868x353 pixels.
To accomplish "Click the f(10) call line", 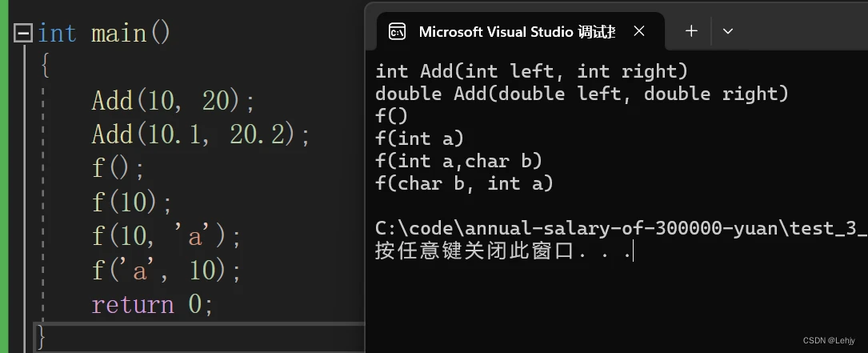I will coord(132,203).
